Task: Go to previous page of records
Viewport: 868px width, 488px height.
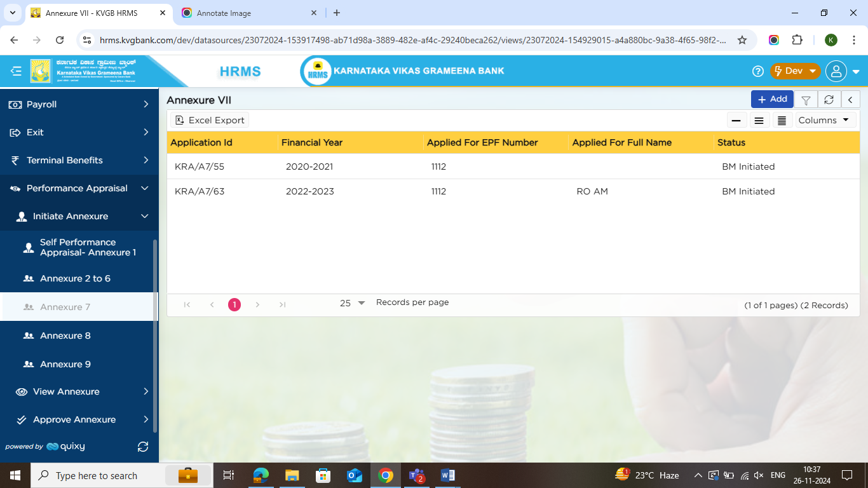Action: tap(212, 304)
